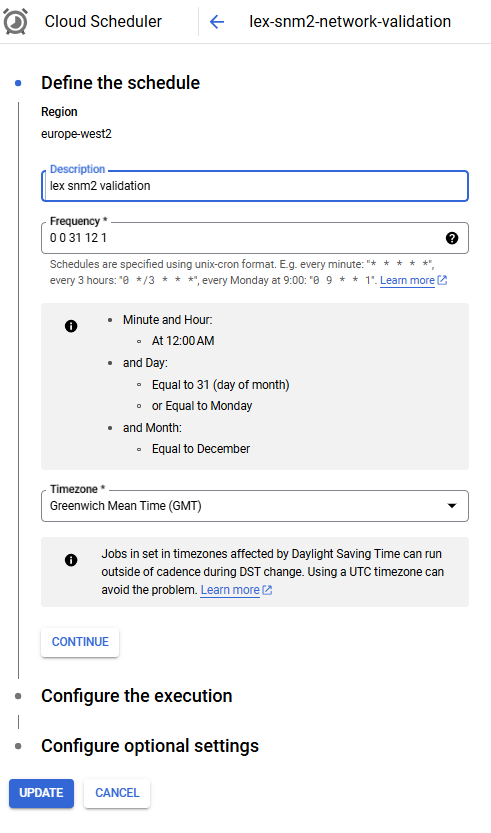Cancel editing the scheduler job
The height and width of the screenshot is (833, 491).
[x=117, y=793]
